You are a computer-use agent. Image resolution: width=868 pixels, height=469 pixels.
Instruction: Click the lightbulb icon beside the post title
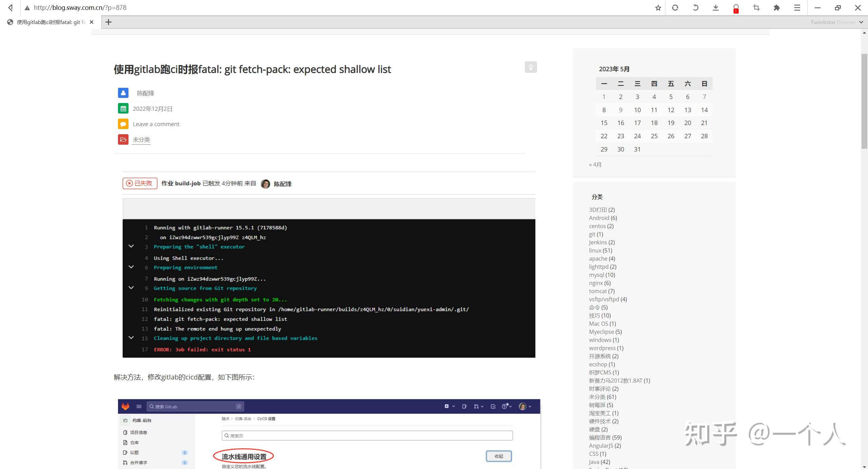pos(530,67)
